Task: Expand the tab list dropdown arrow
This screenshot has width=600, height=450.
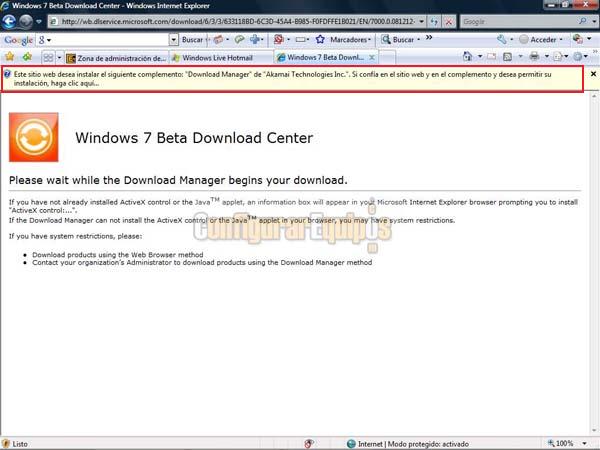Action: pos(59,58)
